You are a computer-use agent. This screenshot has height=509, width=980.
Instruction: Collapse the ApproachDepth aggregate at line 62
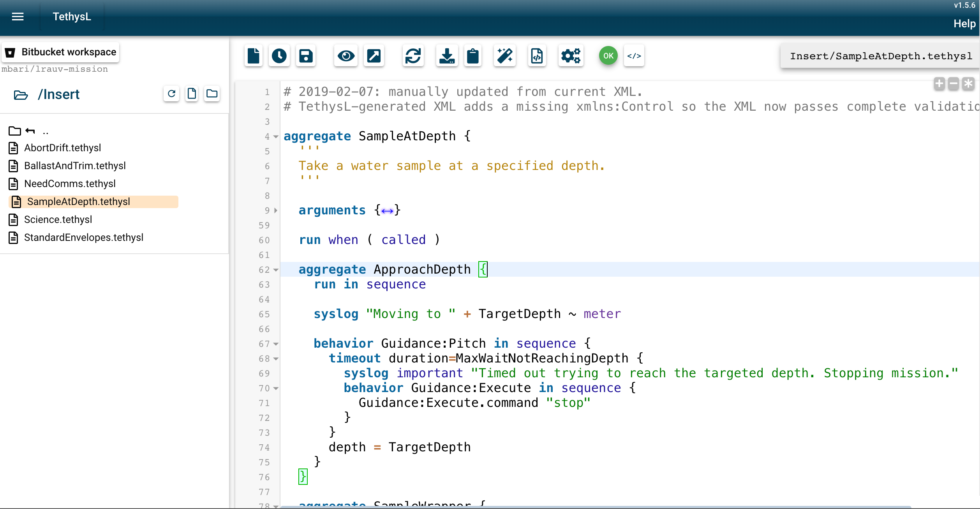pyautogui.click(x=276, y=270)
